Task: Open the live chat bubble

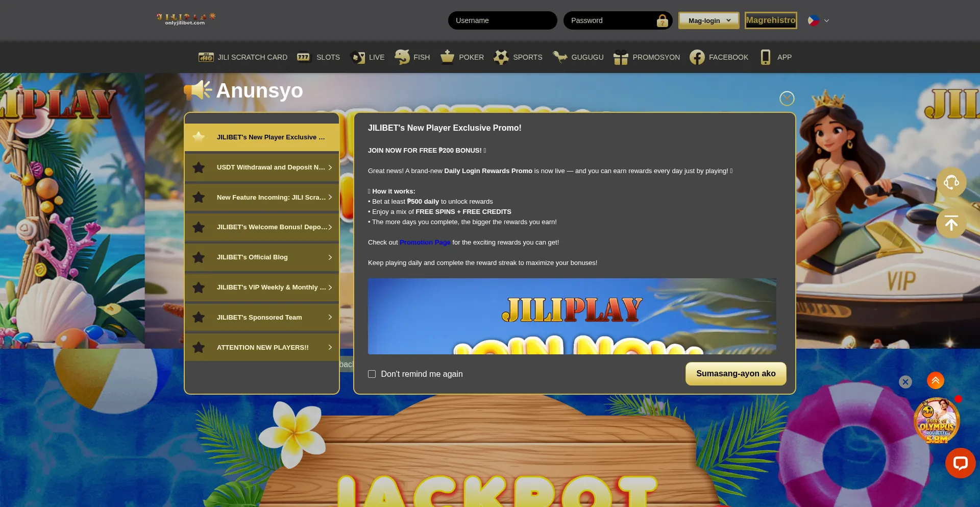Action: tap(961, 463)
